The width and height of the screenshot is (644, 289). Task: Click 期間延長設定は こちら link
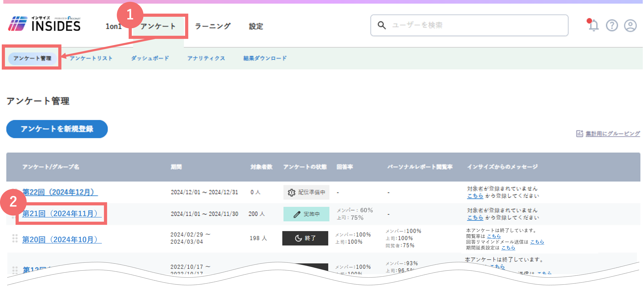pyautogui.click(x=508, y=248)
